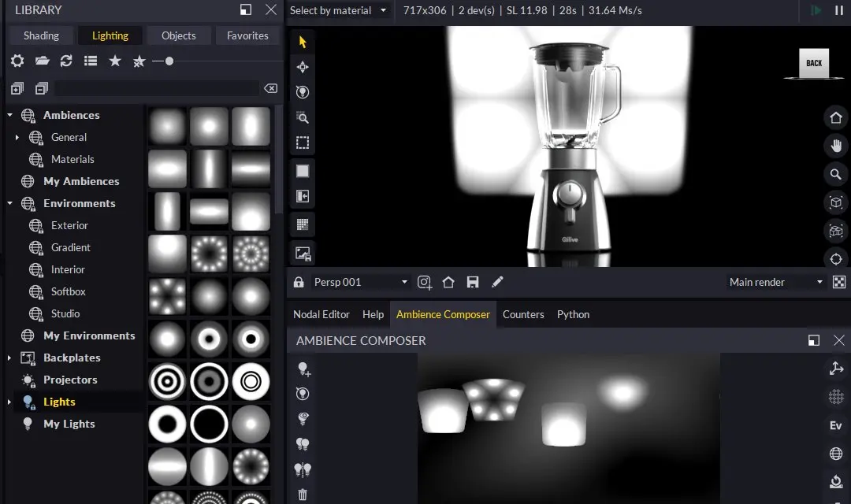
Task: Choose the dashed rectangular selection tool
Action: (303, 143)
